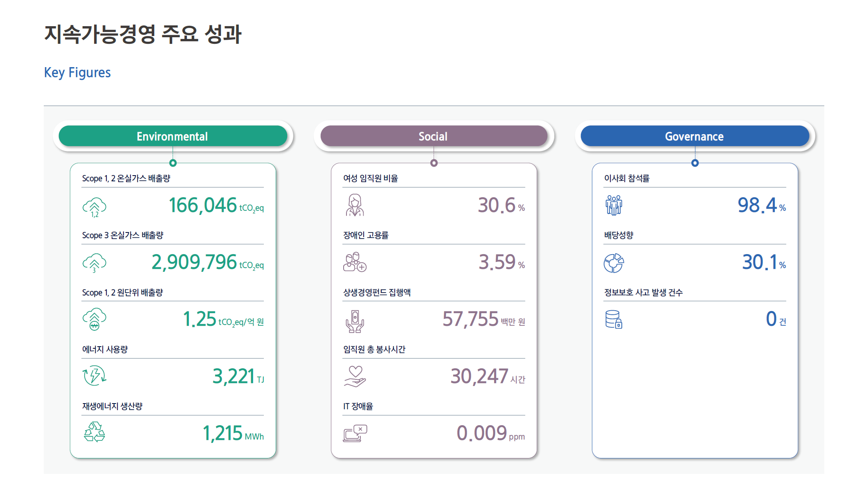The image size is (868, 494).
Task: Click the green connector dot under Environmental
Action: point(173,163)
